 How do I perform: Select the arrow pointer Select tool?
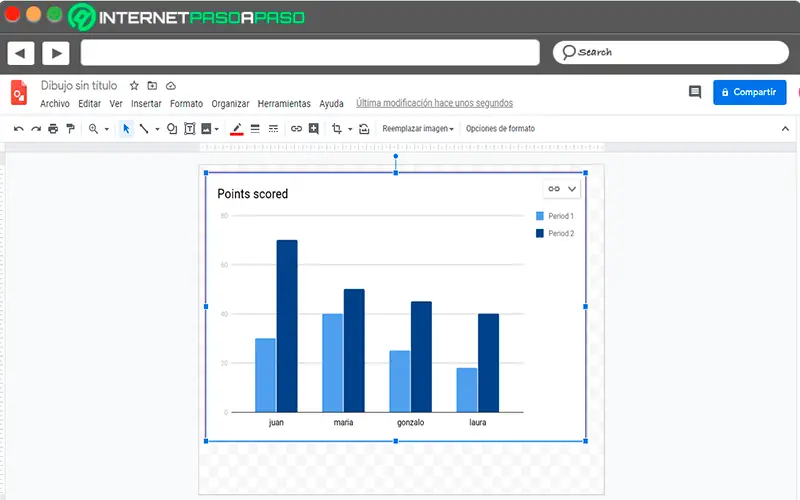(126, 129)
